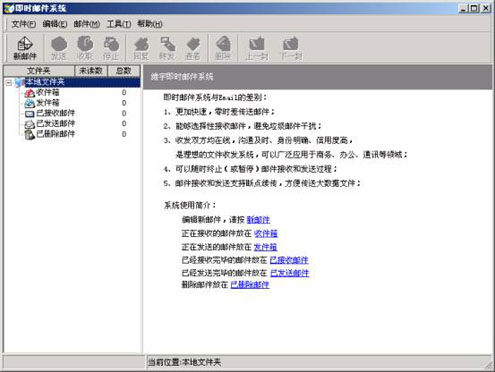
Task: Click the 未读数 column header
Action: point(91,71)
